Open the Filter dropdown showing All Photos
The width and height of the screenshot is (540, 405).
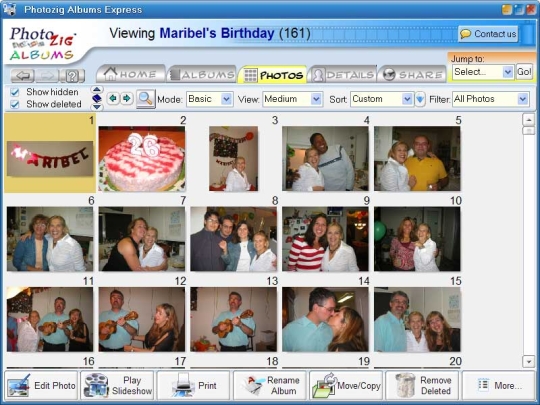(490, 99)
